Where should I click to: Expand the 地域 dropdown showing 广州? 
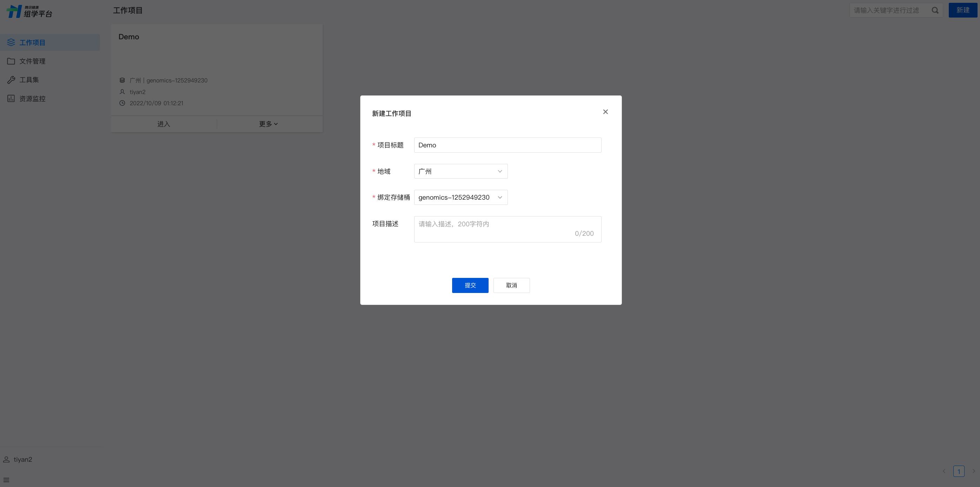pyautogui.click(x=460, y=171)
